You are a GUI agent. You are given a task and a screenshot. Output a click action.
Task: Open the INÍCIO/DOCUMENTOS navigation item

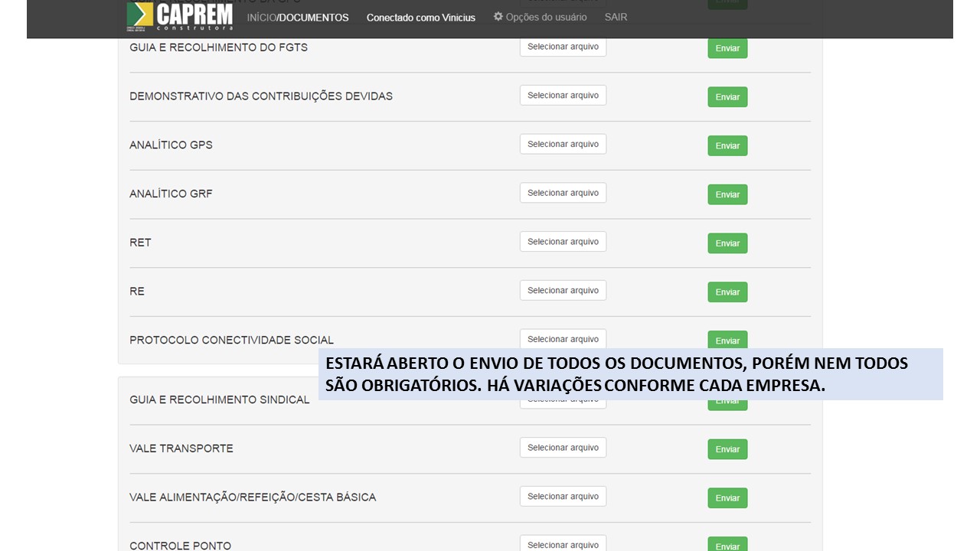click(x=297, y=18)
